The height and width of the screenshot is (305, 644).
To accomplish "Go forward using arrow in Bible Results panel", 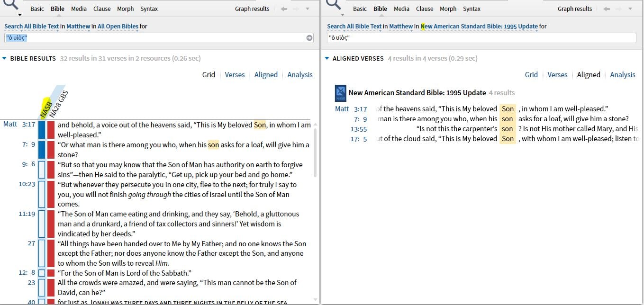I will (x=296, y=9).
